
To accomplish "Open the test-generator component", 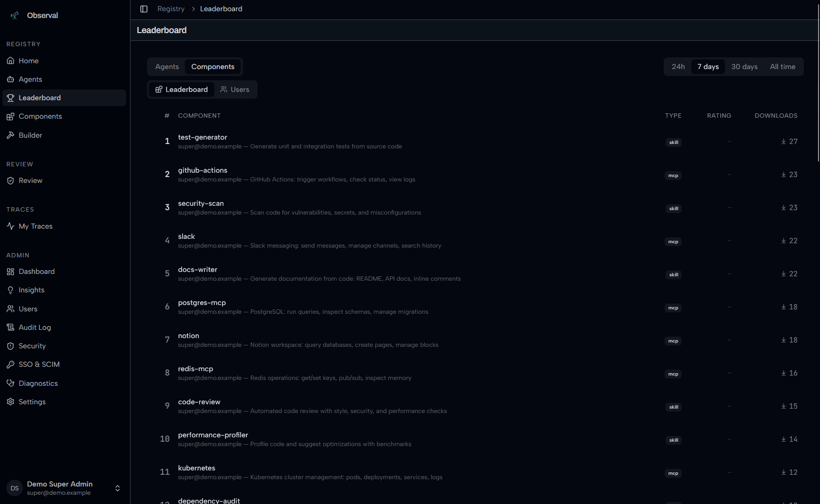I will pos(203,137).
